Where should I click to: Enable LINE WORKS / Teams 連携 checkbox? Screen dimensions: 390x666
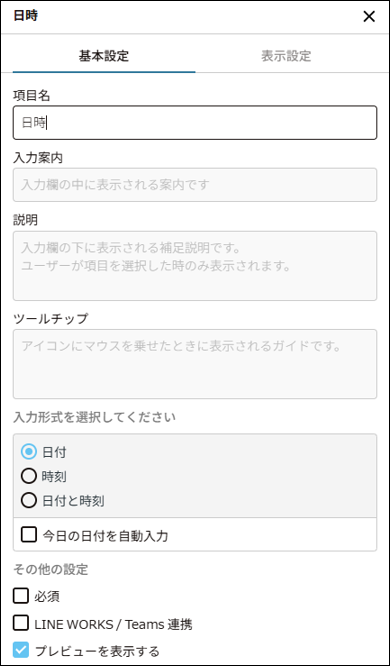point(20,624)
